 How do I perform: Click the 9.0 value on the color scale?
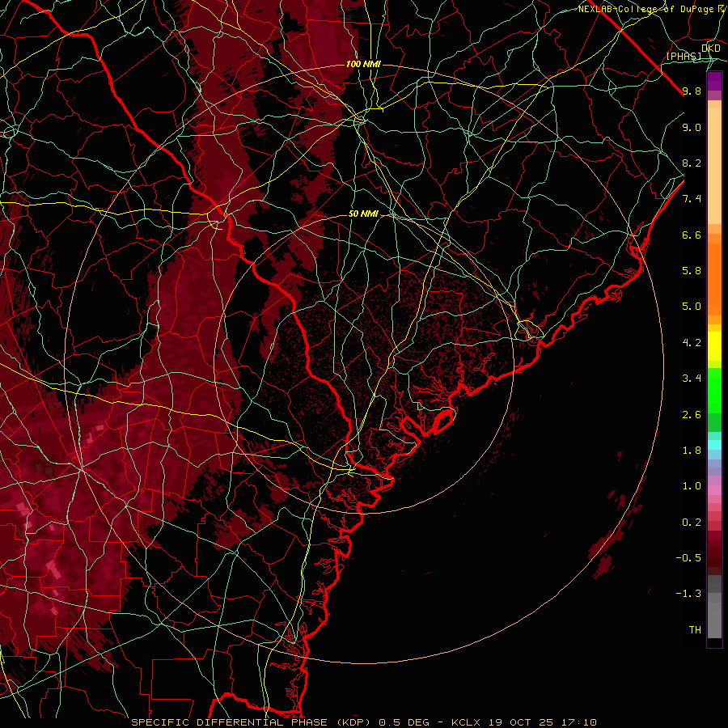(x=692, y=127)
